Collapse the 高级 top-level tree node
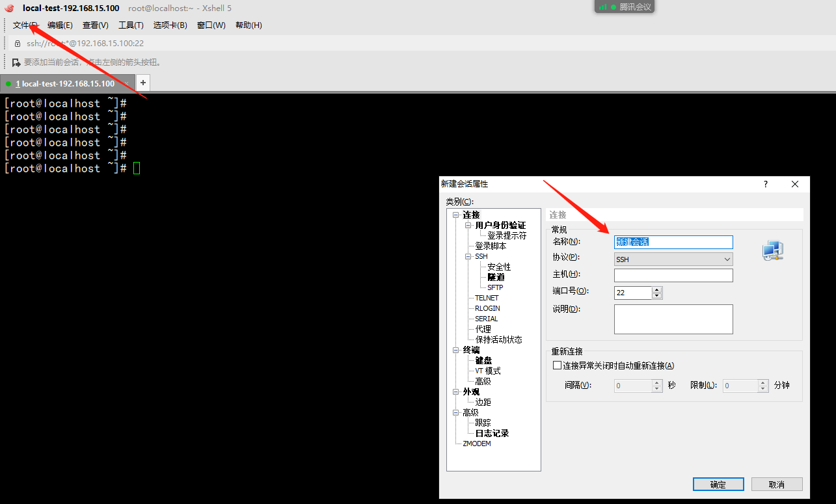Screen dimensions: 836x504 (x=456, y=412)
